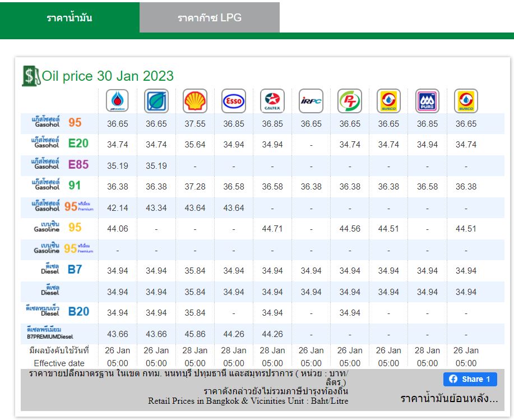
Task: Select the ราคาน้ำมัน tab
Action: click(x=70, y=17)
